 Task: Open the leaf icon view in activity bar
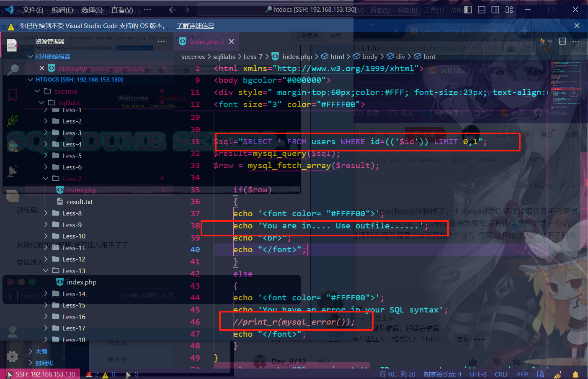(13, 120)
